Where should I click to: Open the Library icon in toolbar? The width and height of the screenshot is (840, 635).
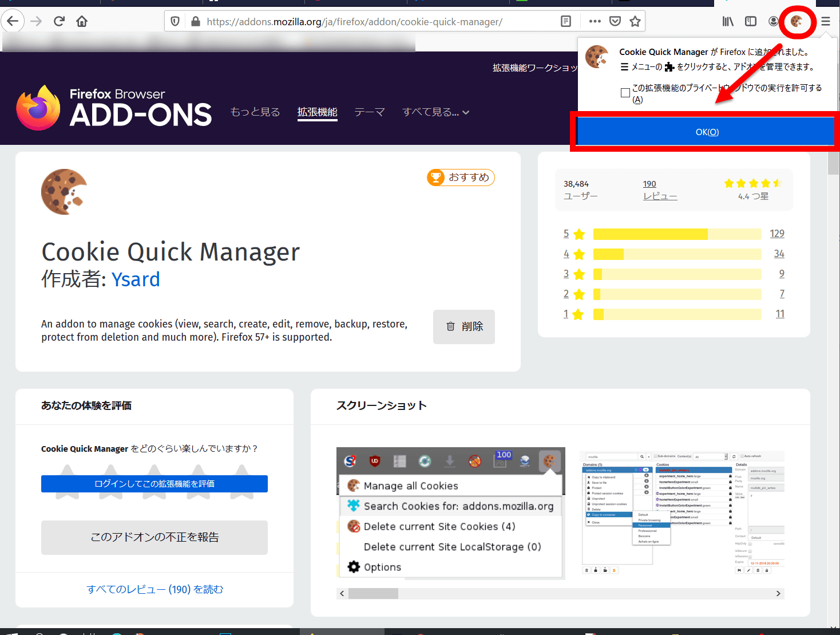click(x=728, y=22)
